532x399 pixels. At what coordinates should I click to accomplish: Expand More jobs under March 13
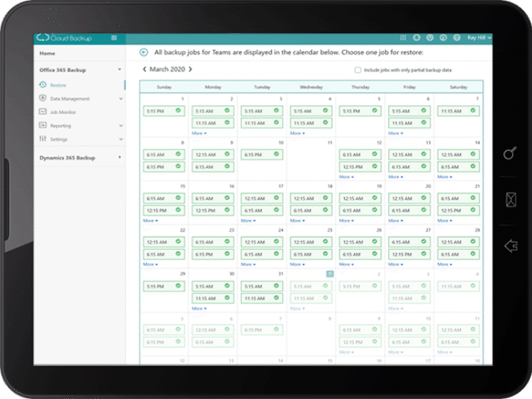point(396,177)
